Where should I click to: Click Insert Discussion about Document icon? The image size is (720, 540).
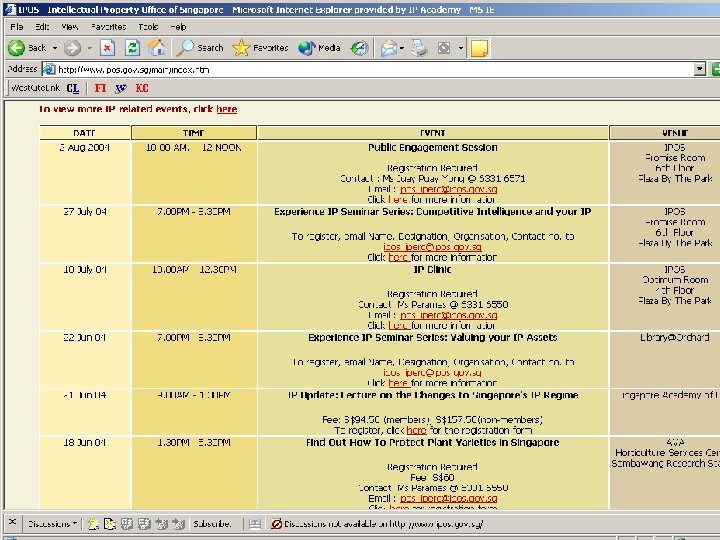pyautogui.click(x=110, y=524)
